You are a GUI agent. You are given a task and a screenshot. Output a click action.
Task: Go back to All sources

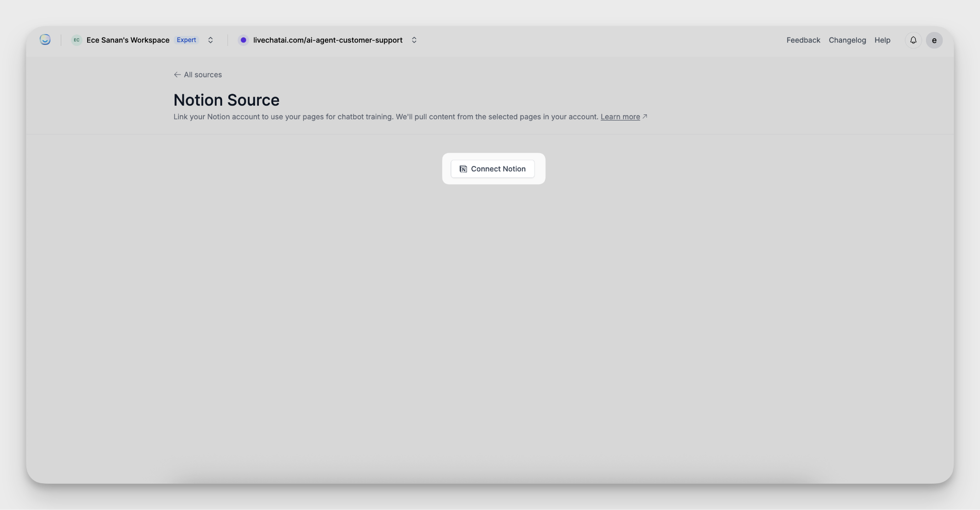[197, 74]
